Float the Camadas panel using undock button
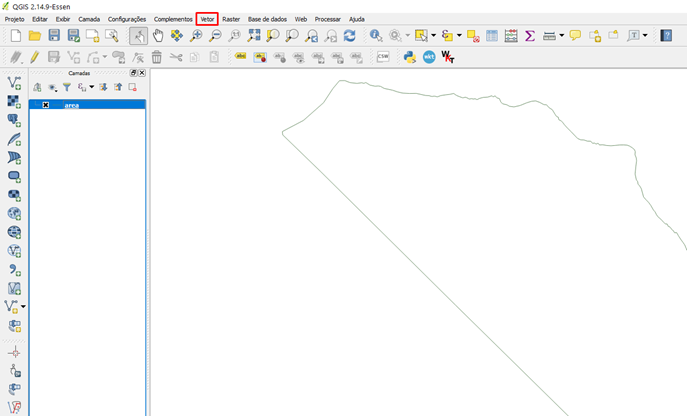This screenshot has height=416, width=687. point(133,73)
